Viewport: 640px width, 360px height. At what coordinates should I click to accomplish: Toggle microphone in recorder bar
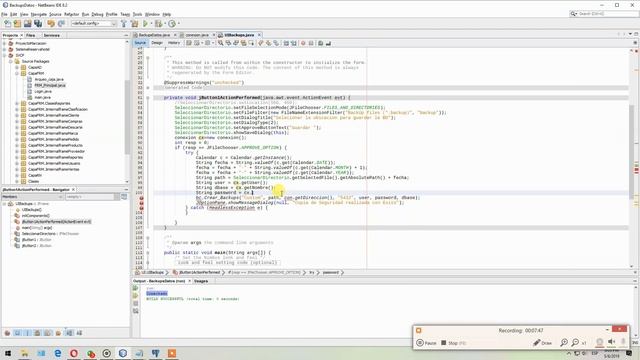pos(623,342)
